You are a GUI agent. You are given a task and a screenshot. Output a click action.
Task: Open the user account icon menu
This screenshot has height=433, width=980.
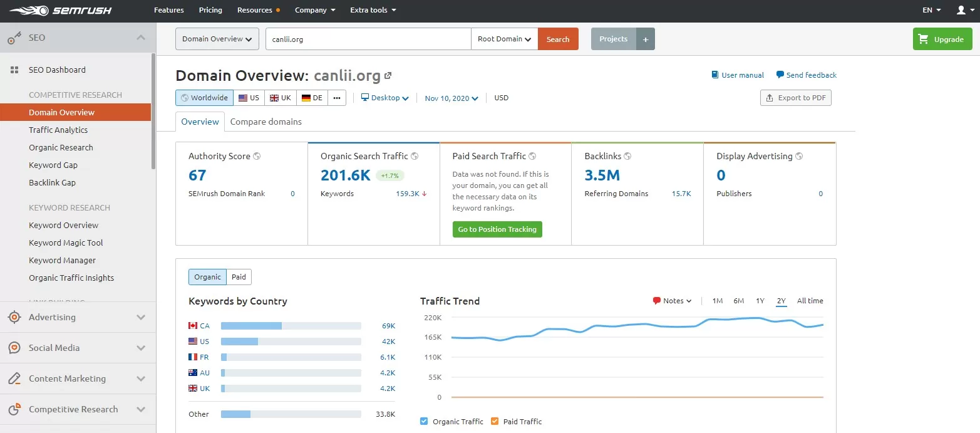pyautogui.click(x=964, y=10)
